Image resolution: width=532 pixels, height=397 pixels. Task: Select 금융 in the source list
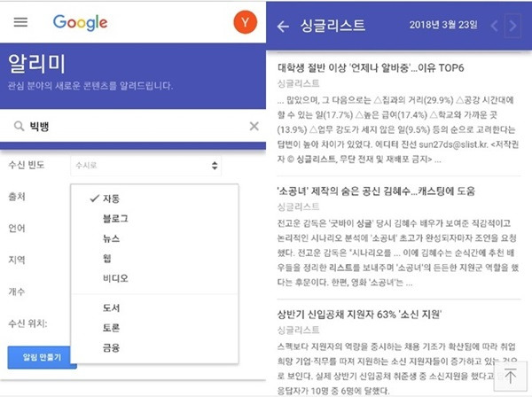[x=112, y=348]
